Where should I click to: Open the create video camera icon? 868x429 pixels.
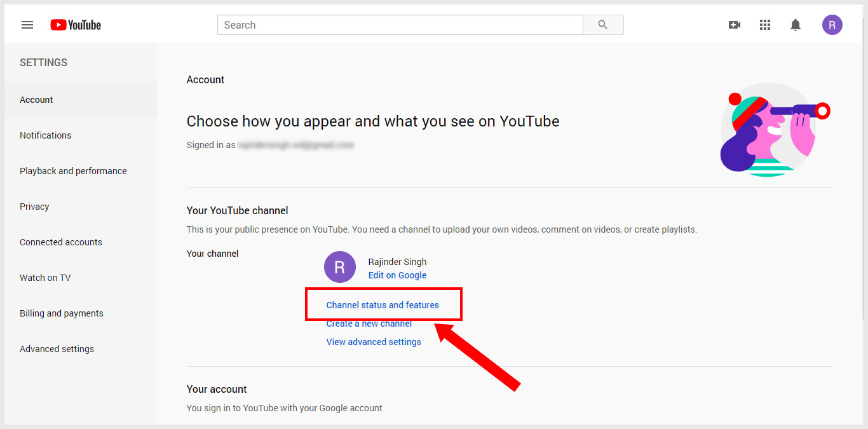coord(735,25)
